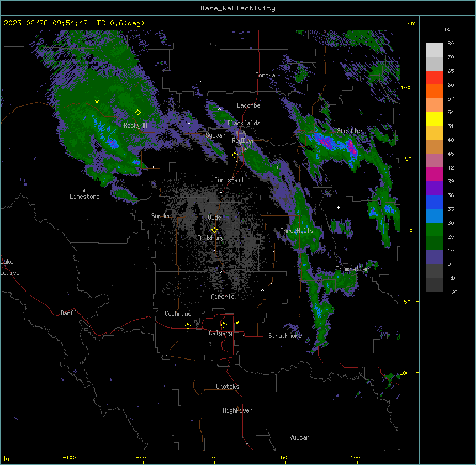
Task: Click the Blackfalds label
Action: tap(244, 123)
